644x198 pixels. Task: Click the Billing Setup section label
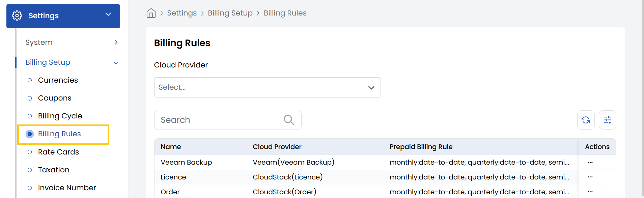(48, 62)
